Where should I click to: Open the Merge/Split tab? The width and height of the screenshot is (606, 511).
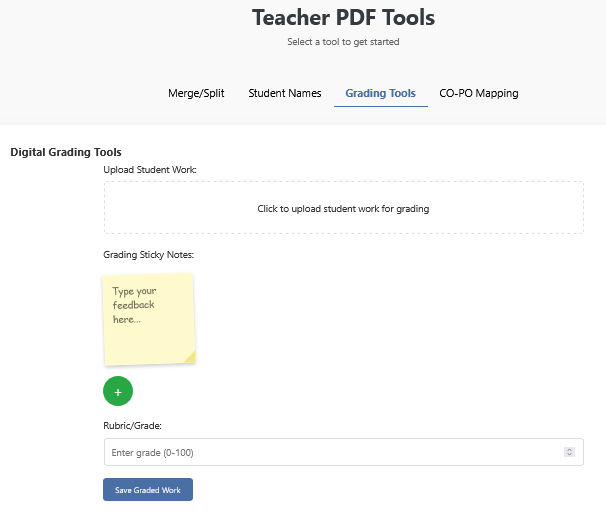coord(196,93)
